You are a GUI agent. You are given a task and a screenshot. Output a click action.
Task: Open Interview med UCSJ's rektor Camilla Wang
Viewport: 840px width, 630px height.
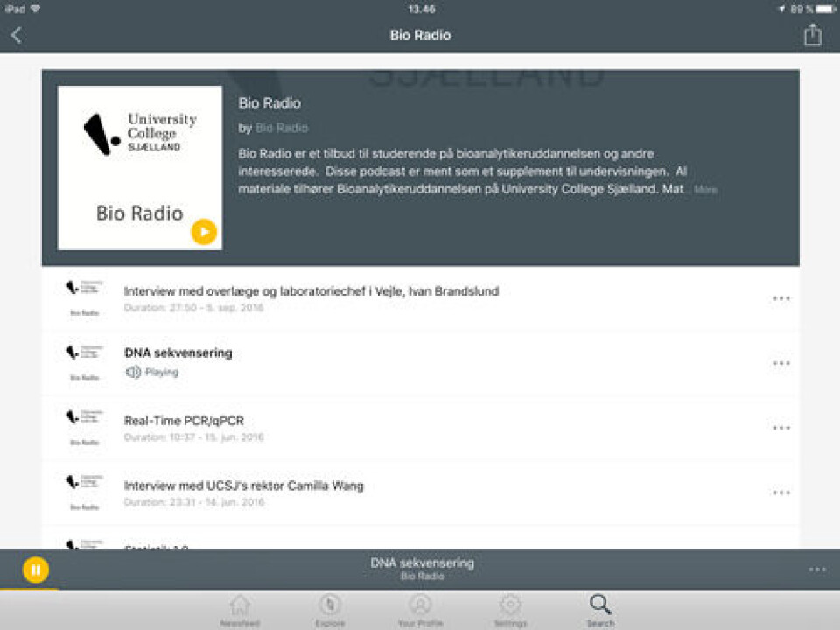[x=243, y=486]
